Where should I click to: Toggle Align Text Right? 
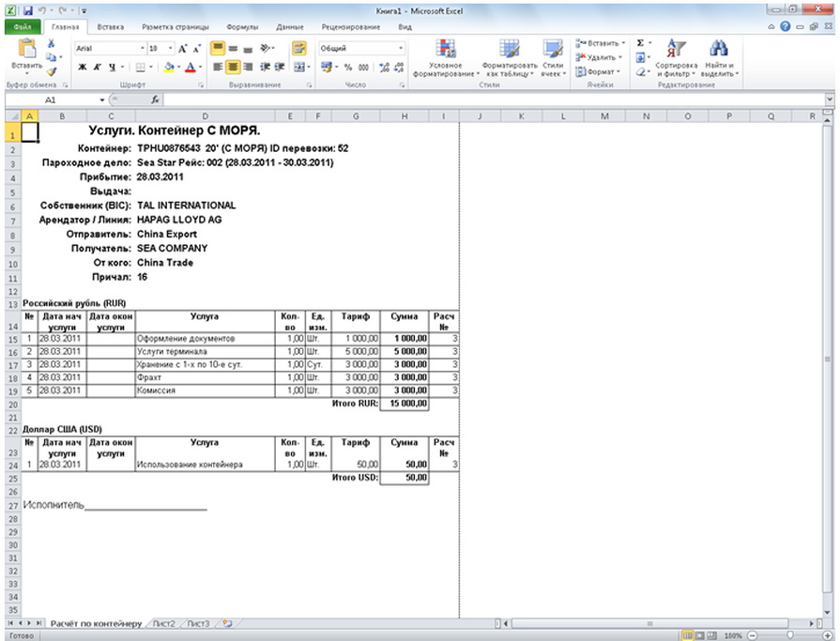(x=248, y=67)
